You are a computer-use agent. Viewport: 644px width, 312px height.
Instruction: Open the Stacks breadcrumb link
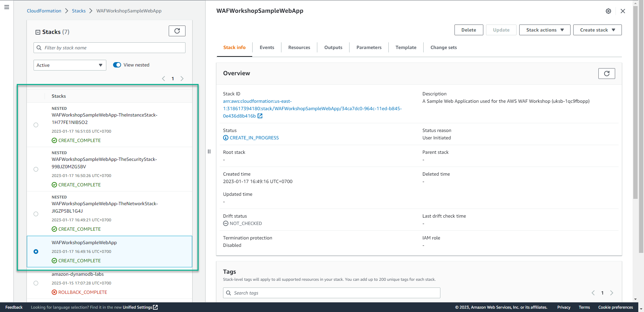tap(79, 11)
